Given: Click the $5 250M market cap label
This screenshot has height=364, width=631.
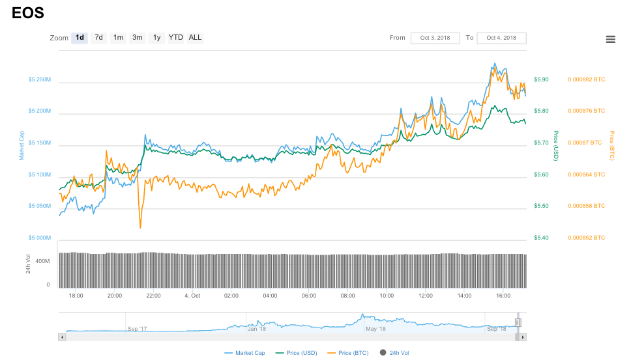Looking at the screenshot, I should pos(39,79).
